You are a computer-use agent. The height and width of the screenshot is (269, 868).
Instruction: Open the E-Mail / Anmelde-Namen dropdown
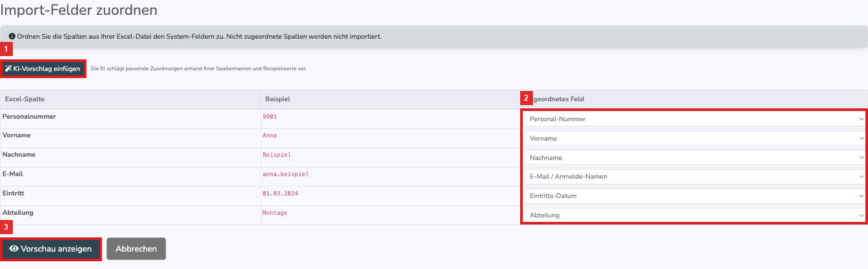[x=694, y=177]
